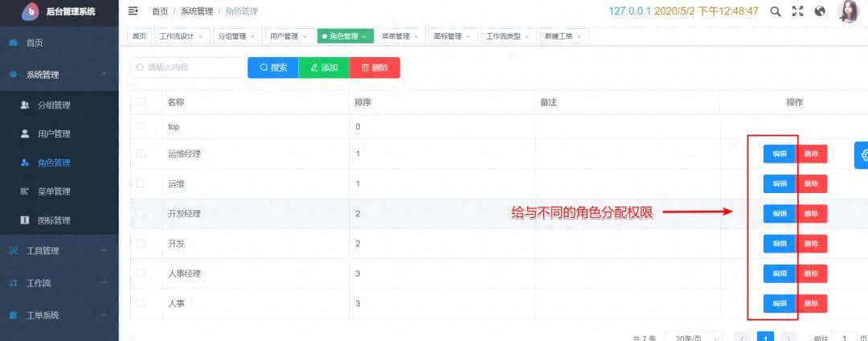Open 角色管理 via its sidebar icon
Screen dimensions: 868x341
24,162
